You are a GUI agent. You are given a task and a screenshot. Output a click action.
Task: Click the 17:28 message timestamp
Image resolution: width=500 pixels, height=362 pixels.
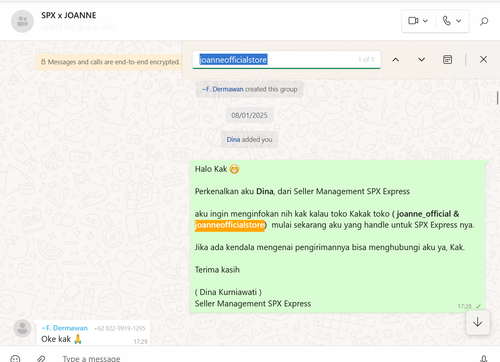pyautogui.click(x=464, y=306)
